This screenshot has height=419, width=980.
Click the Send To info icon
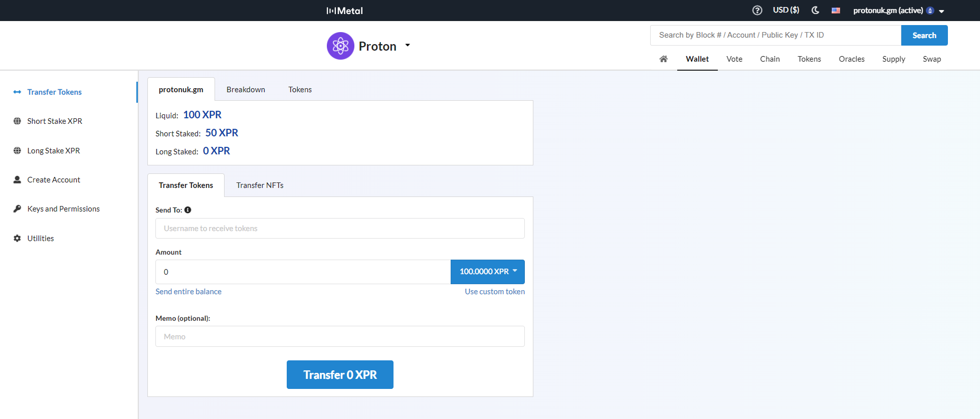click(x=188, y=210)
